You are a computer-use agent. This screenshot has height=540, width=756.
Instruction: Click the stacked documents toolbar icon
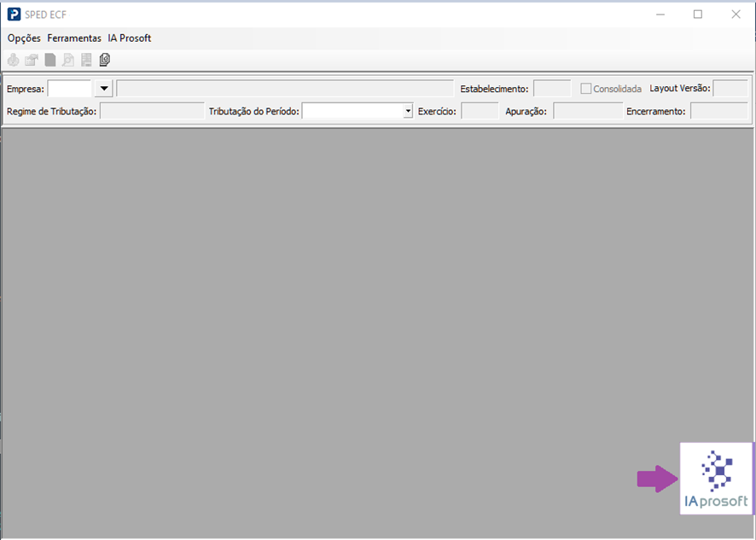point(105,60)
